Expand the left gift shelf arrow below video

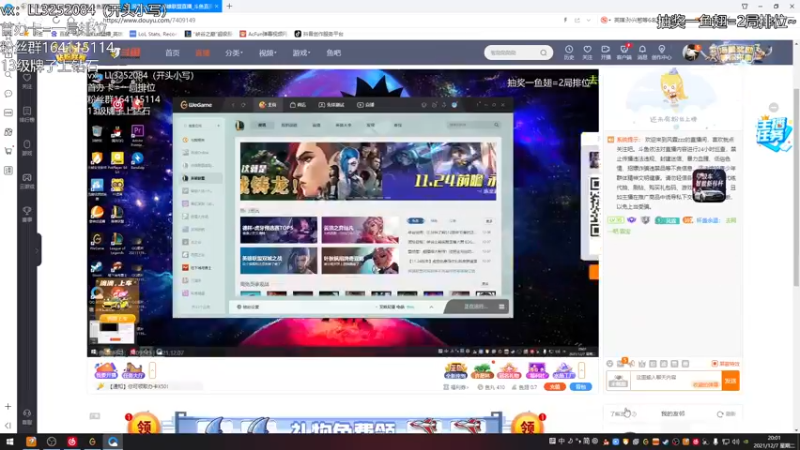(152, 370)
